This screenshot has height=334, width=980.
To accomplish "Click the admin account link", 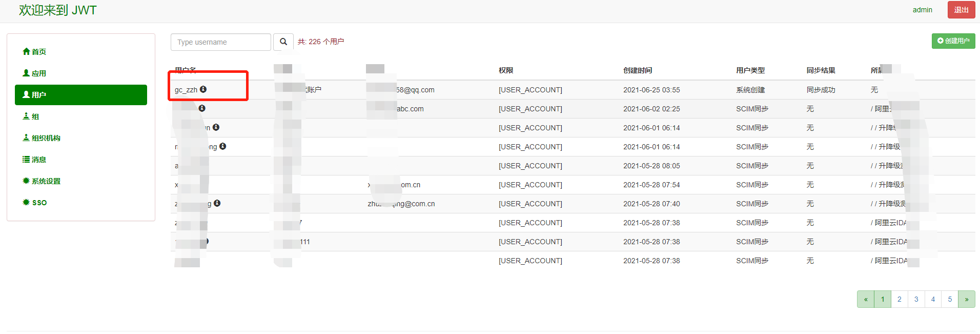I will [x=922, y=10].
